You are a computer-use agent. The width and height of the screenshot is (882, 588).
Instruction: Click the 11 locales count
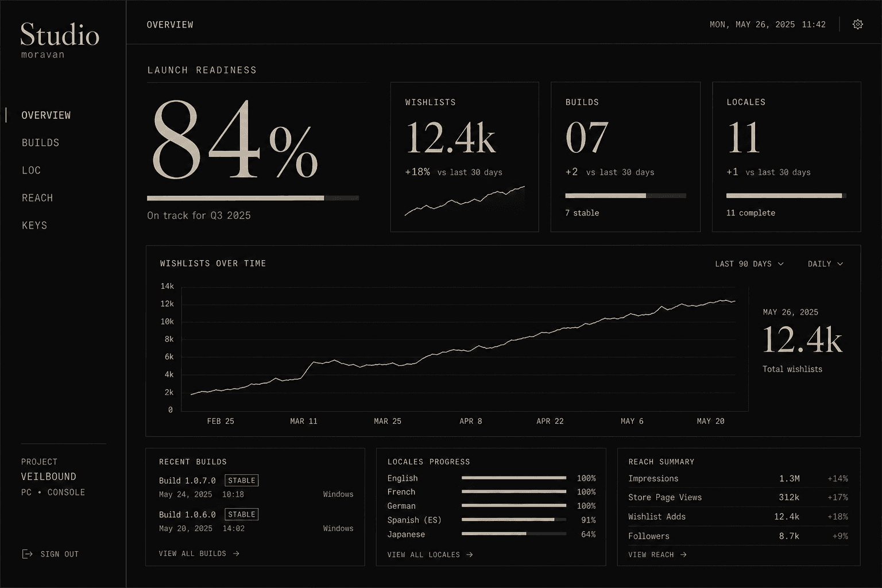[x=744, y=138]
